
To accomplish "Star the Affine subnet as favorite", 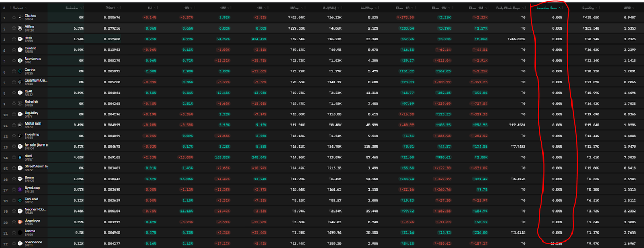I will click(x=14, y=28).
